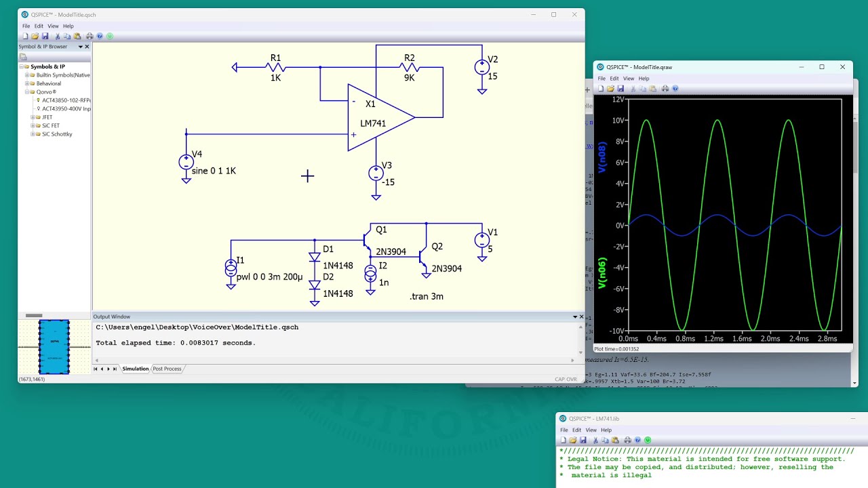Click Save icon in ModelTitle.qsch toolbar

(45, 36)
